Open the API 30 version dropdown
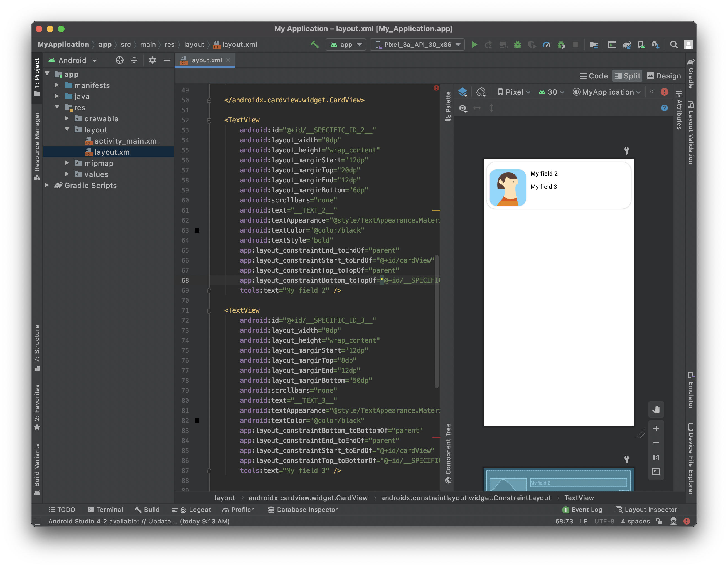728x568 pixels. click(x=551, y=92)
